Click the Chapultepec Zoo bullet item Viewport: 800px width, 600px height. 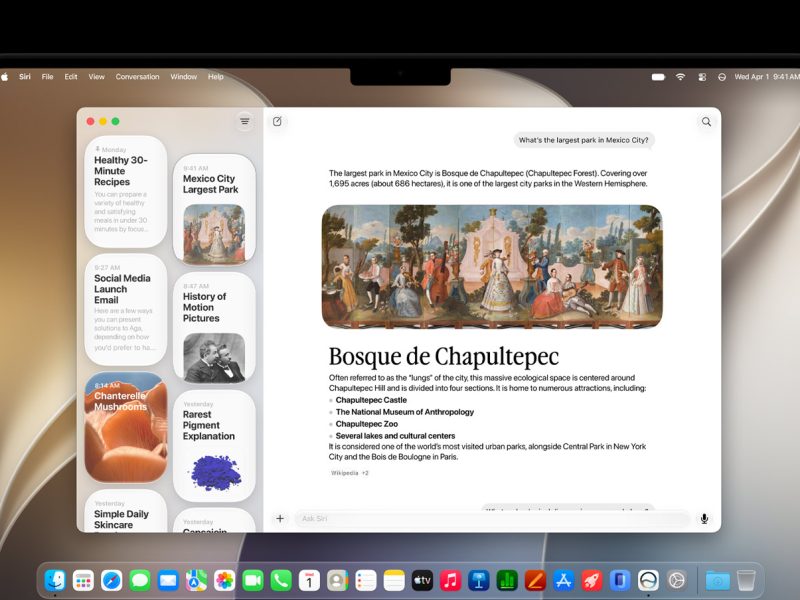(366, 424)
